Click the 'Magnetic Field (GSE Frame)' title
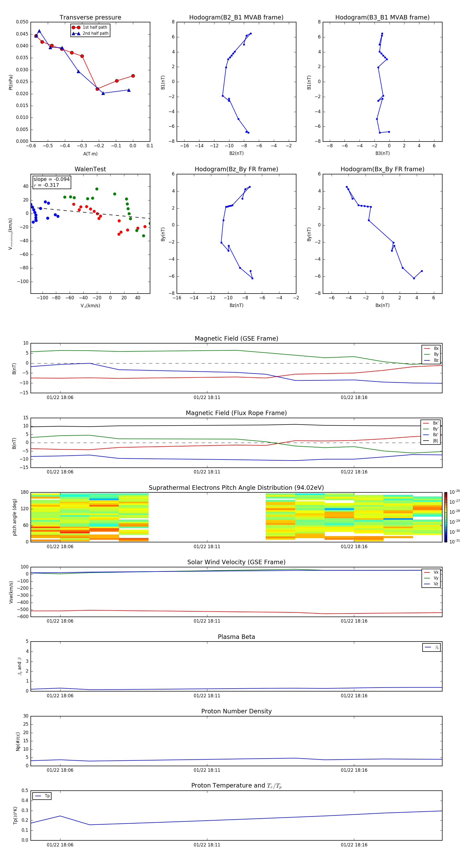This screenshot has width=473, height=868. point(236,339)
